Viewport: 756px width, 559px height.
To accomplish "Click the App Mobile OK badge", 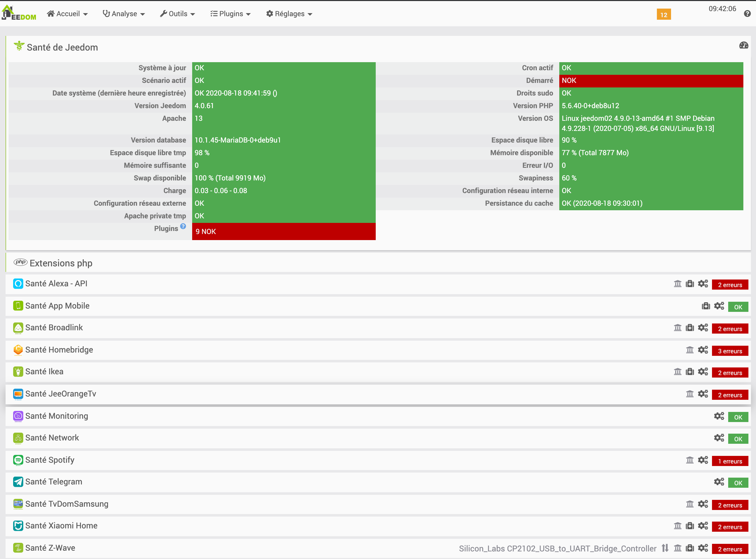I will pos(738,307).
